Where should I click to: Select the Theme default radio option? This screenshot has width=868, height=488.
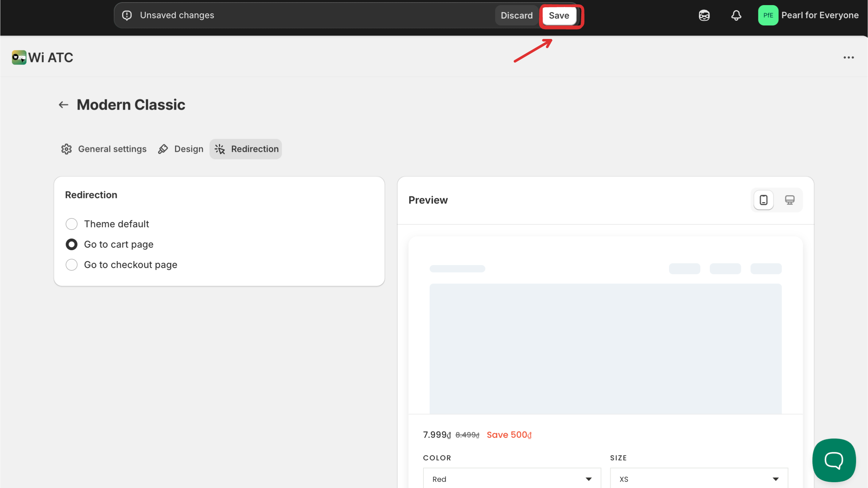[72, 224]
